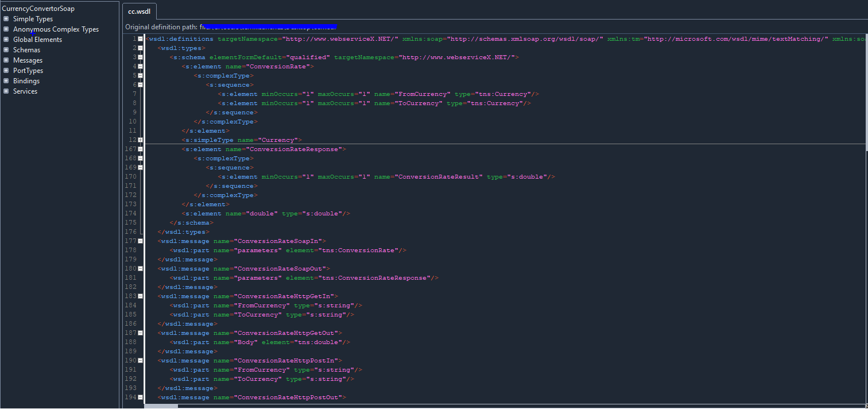Click line number 185 in the gutter
Image resolution: width=868 pixels, height=409 pixels.
[130, 315]
